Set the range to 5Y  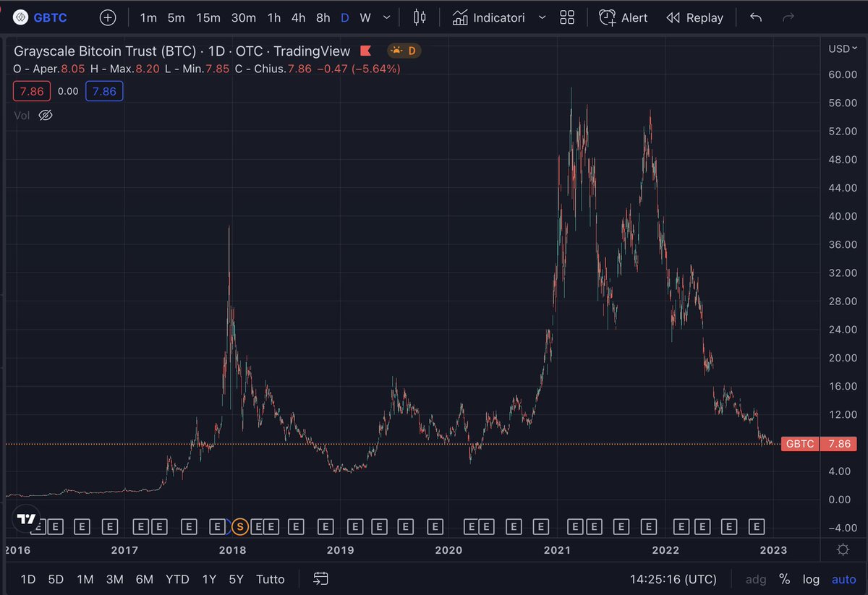(236, 579)
